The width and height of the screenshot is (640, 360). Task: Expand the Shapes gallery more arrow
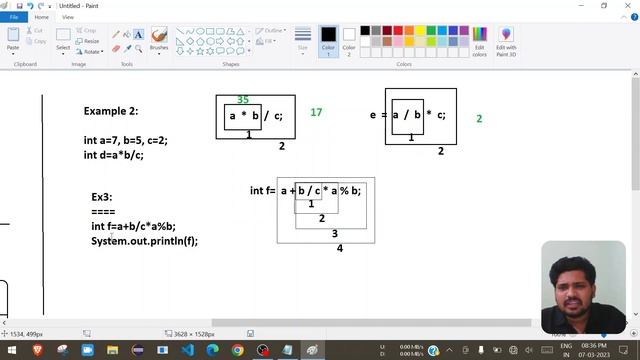(x=249, y=51)
